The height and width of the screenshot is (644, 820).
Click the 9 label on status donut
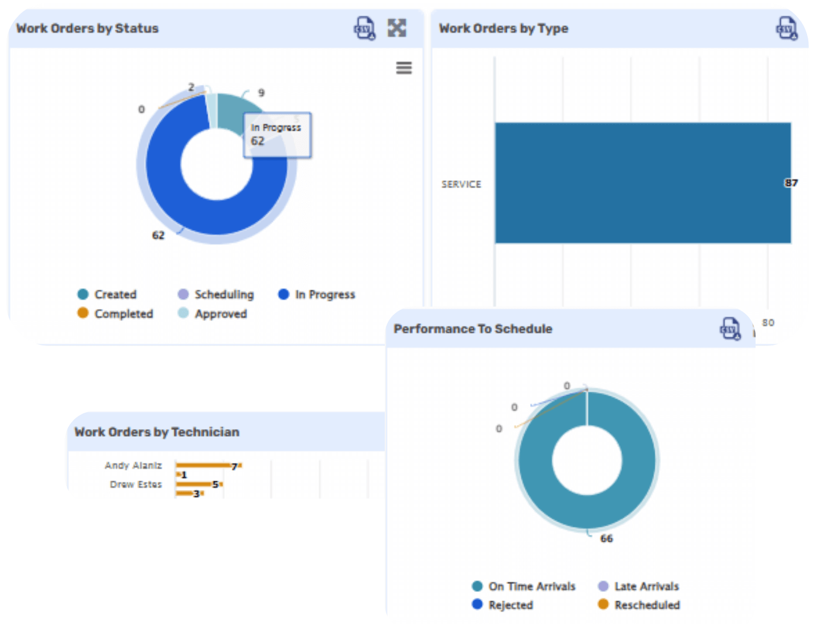261,93
